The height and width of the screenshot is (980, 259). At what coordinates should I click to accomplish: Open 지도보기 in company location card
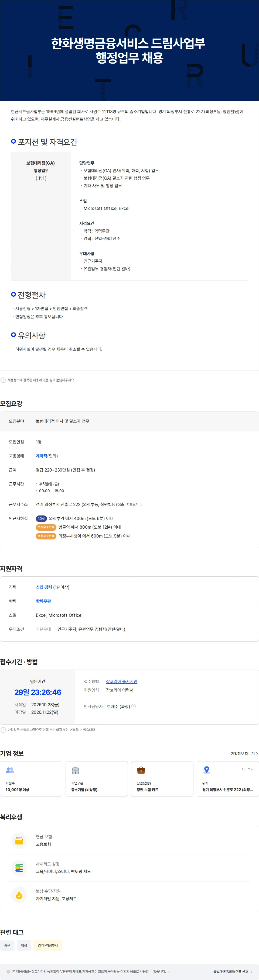click(247, 769)
